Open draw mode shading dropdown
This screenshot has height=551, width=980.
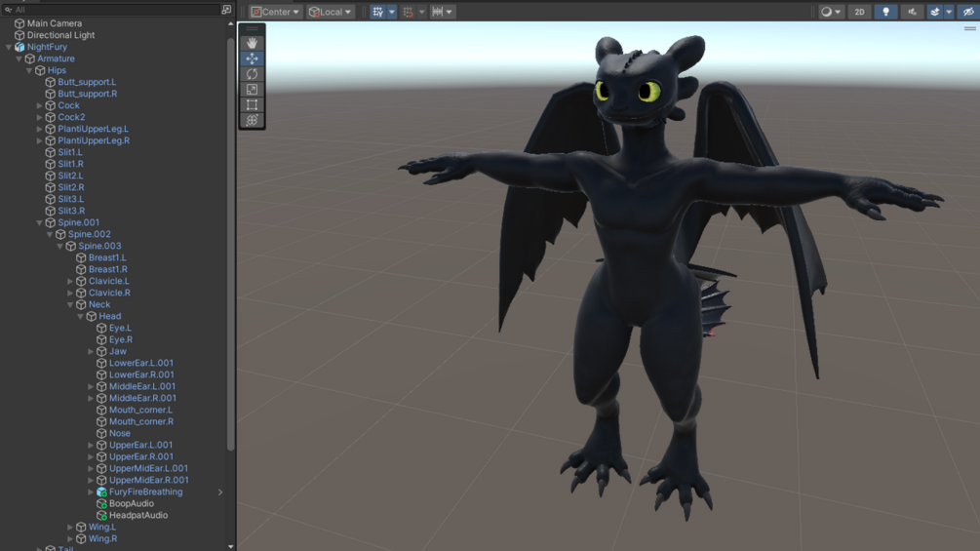831,12
